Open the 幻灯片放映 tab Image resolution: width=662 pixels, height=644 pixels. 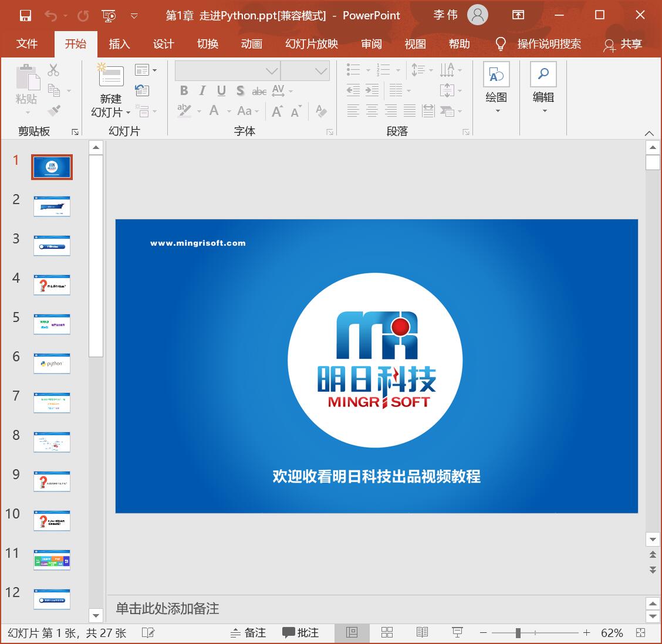[312, 44]
